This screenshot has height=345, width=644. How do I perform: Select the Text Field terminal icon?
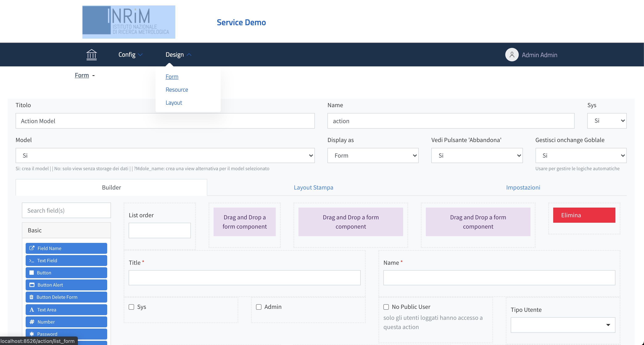tap(32, 261)
